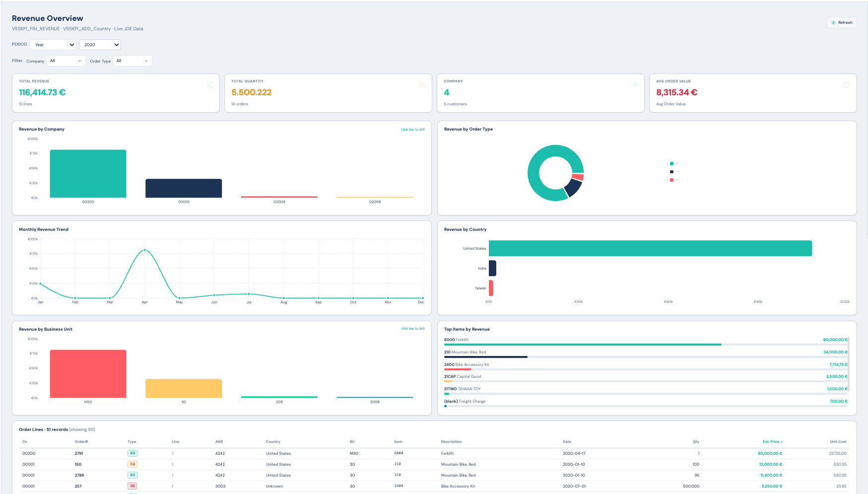Click the diamond icon on the Company card

coord(635,84)
